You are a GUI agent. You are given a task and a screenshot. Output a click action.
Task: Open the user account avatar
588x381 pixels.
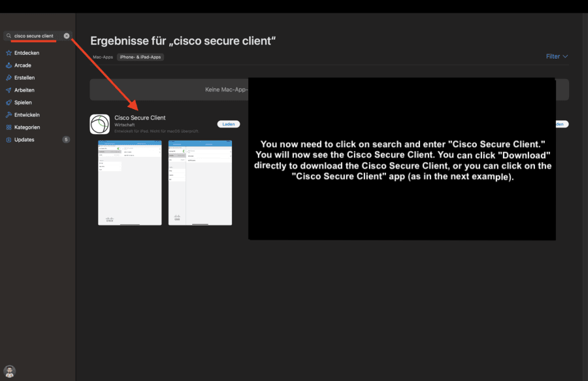tap(9, 371)
